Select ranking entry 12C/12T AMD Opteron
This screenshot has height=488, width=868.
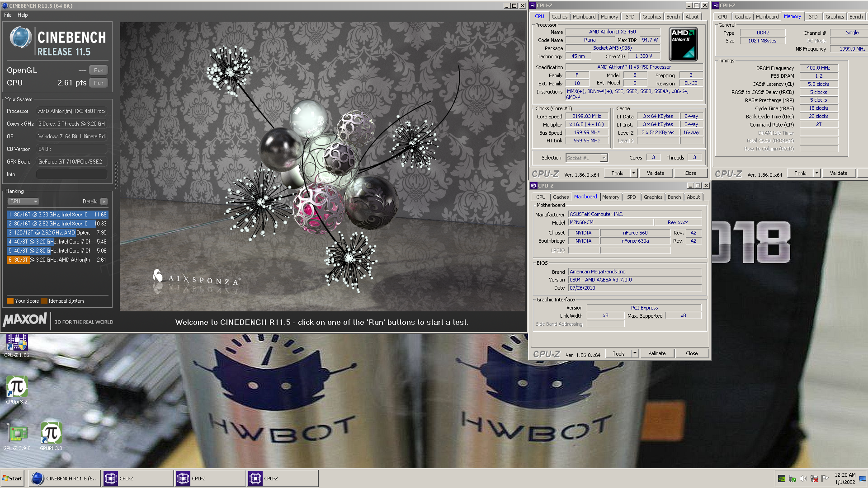(x=57, y=233)
